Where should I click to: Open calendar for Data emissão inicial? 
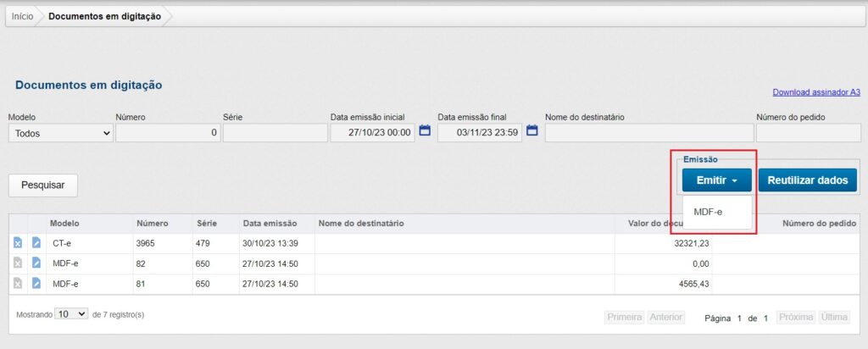point(426,131)
